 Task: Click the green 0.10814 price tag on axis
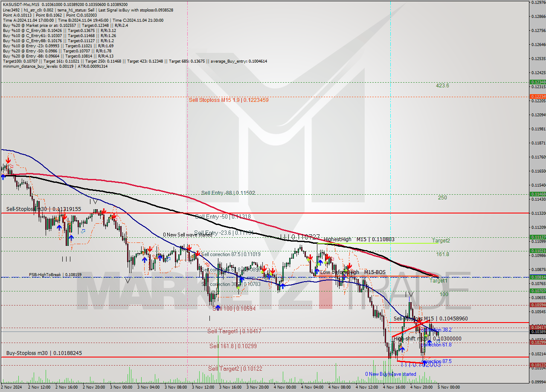[x=537, y=277]
